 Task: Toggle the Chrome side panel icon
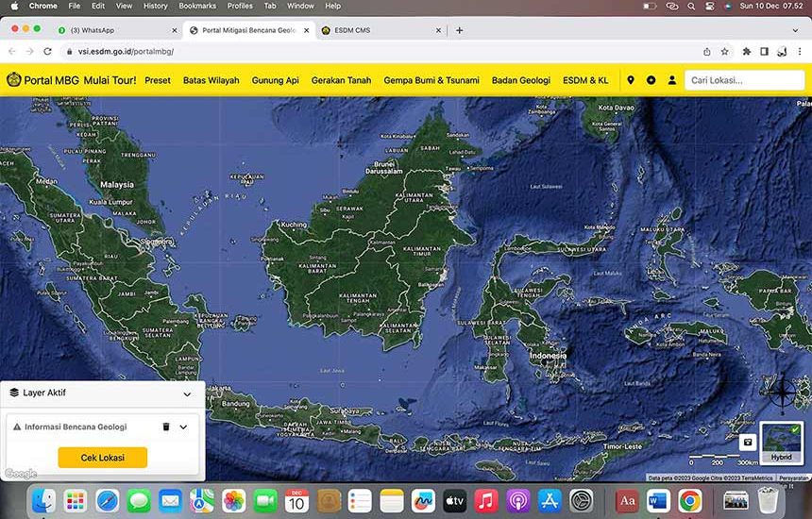(764, 51)
